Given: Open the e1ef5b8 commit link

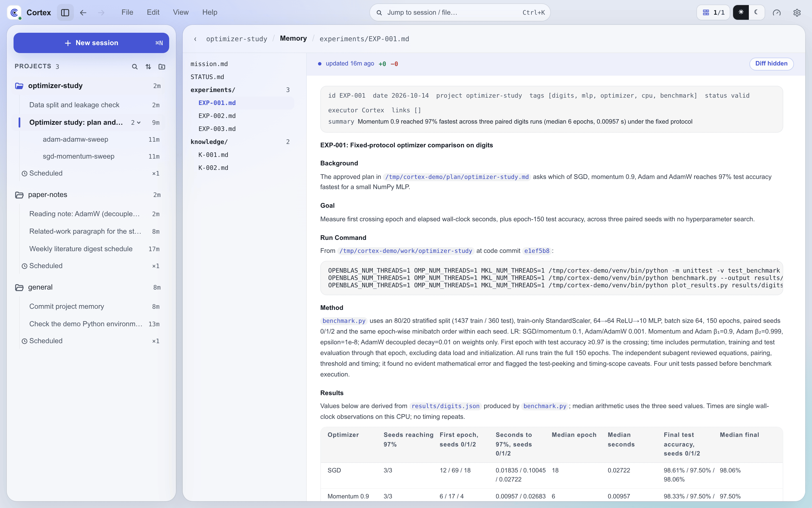Looking at the screenshot, I should 537,251.
